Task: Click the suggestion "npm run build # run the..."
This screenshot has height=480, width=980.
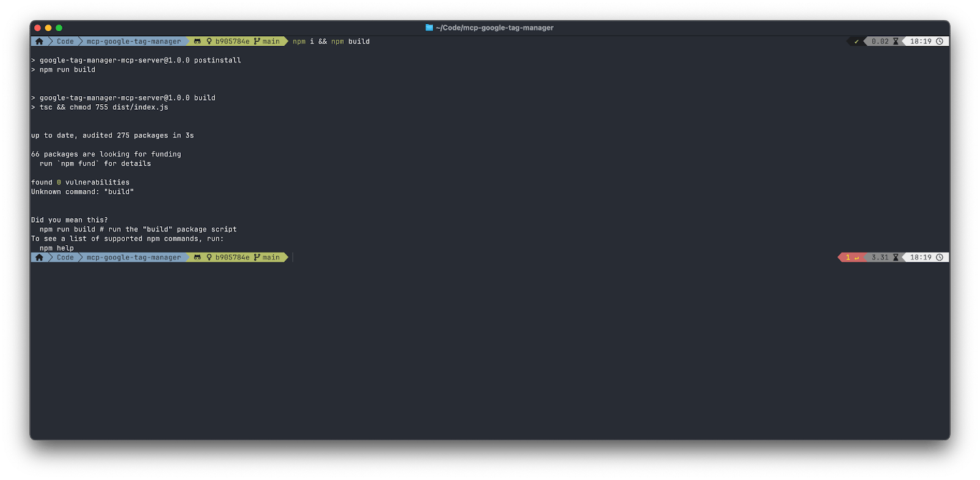Action: click(x=138, y=229)
